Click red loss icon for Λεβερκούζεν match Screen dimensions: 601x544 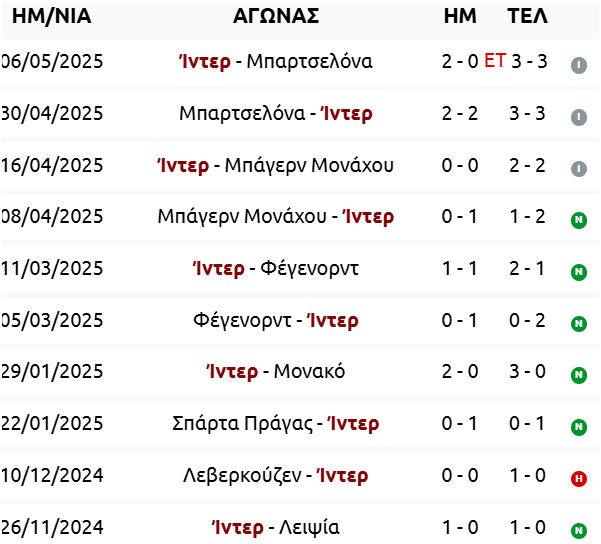pos(579,479)
